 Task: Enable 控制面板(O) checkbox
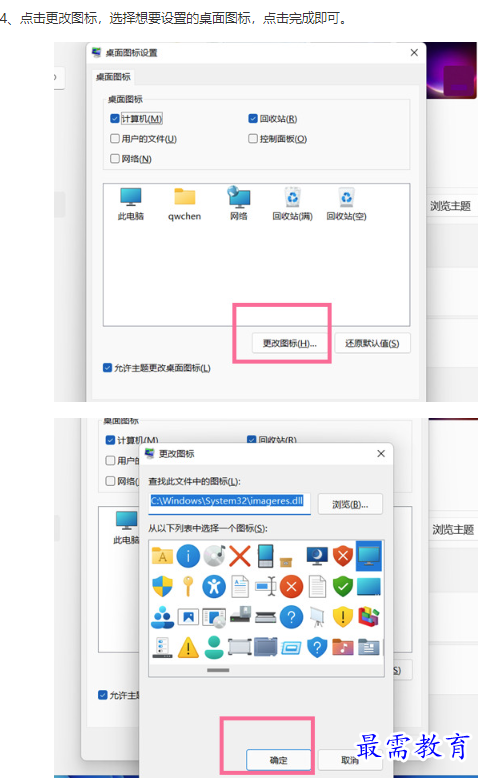[253, 138]
